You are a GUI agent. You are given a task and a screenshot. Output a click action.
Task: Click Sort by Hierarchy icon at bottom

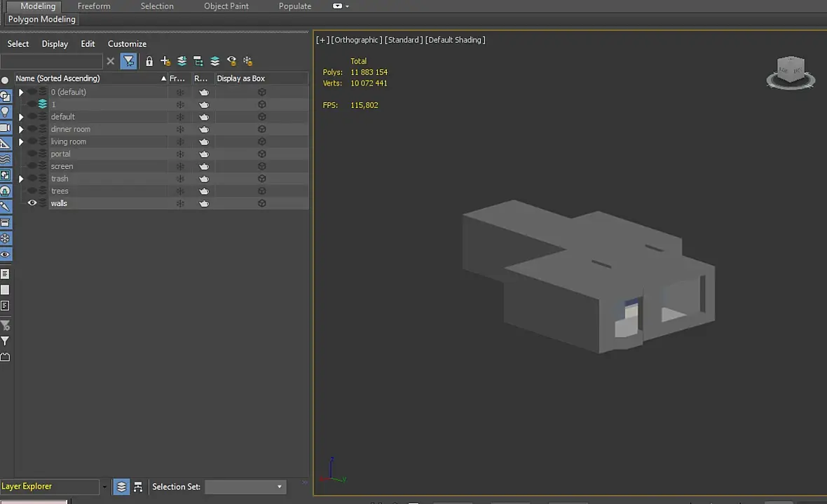[x=138, y=486]
